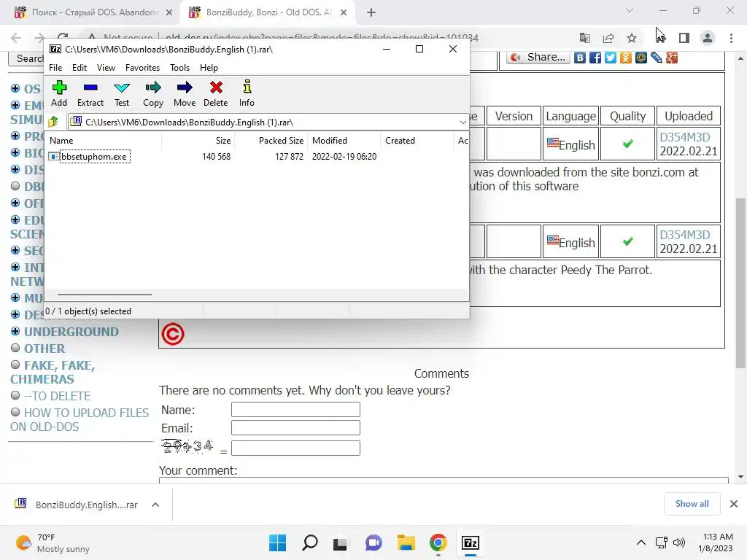Image resolution: width=747 pixels, height=560 pixels.
Task: Run the Test archive tool
Action: click(x=122, y=94)
